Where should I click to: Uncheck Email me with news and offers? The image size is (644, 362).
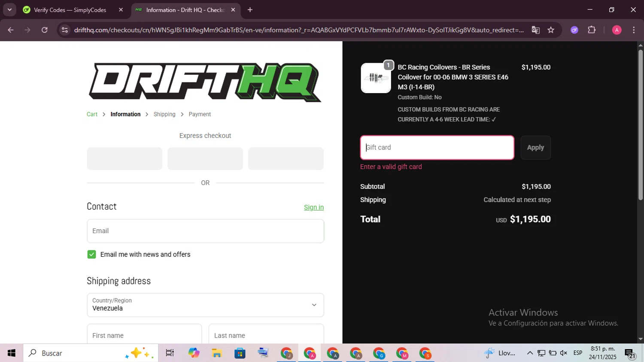91,254
